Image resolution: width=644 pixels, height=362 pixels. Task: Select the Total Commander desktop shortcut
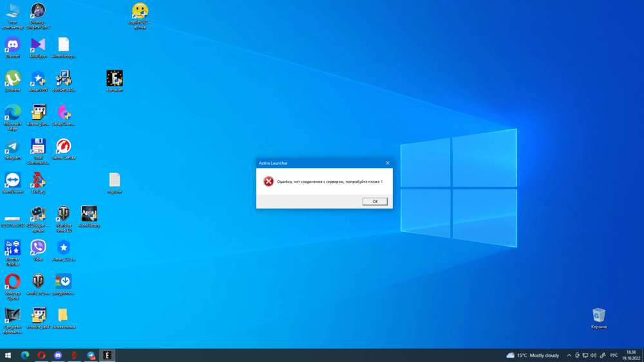pyautogui.click(x=38, y=146)
